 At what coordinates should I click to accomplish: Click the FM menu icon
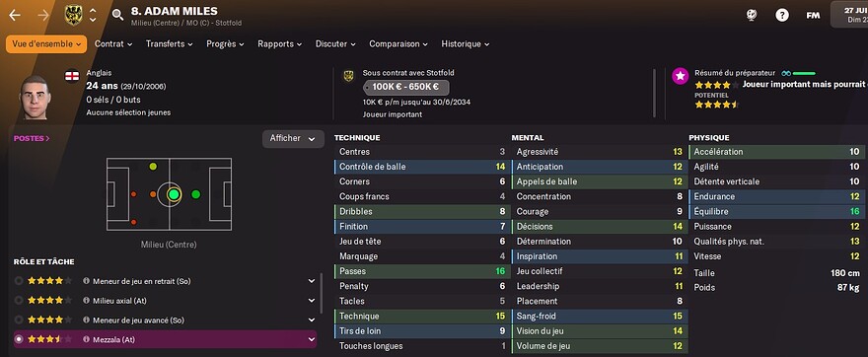813,16
